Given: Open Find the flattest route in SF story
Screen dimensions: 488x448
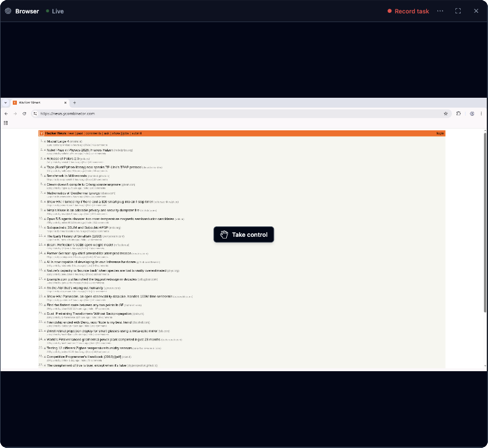Looking at the screenshot, I should [x=86, y=305].
